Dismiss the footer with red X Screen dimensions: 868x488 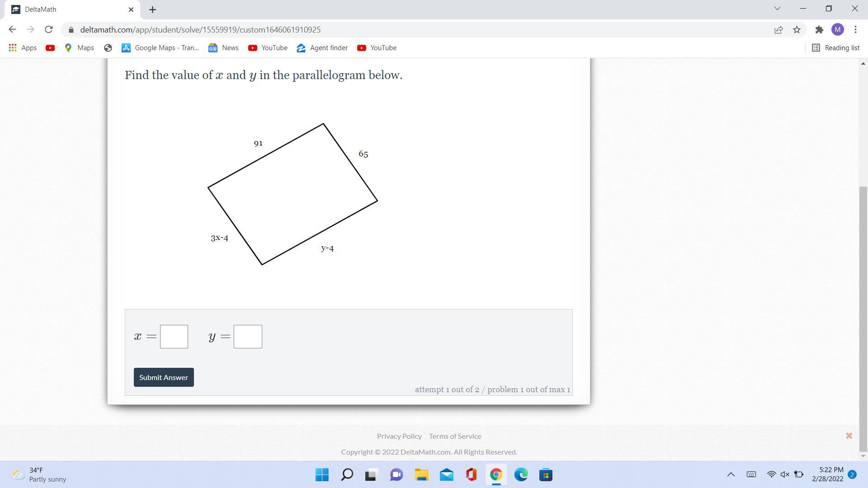click(x=849, y=436)
